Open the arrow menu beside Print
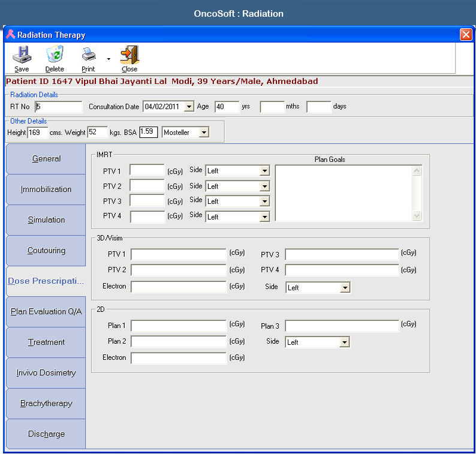This screenshot has width=476, height=454. [109, 59]
